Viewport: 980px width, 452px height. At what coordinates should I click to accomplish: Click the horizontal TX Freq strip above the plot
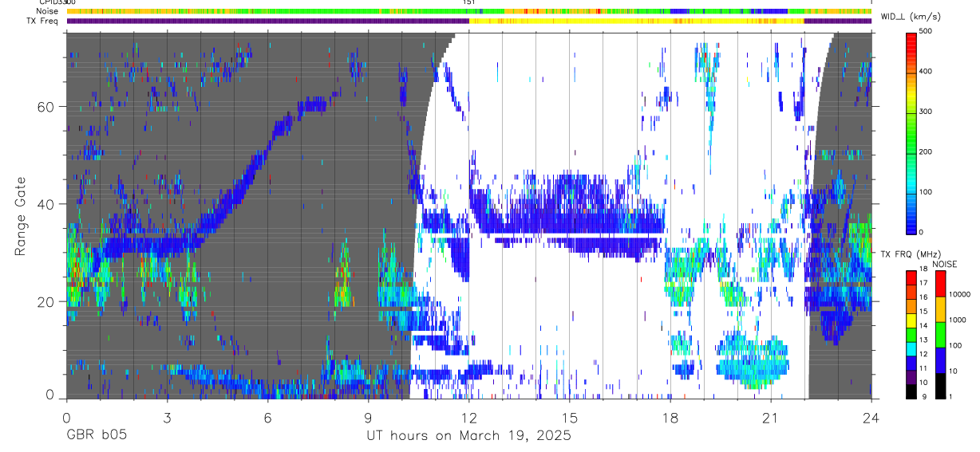click(x=469, y=21)
